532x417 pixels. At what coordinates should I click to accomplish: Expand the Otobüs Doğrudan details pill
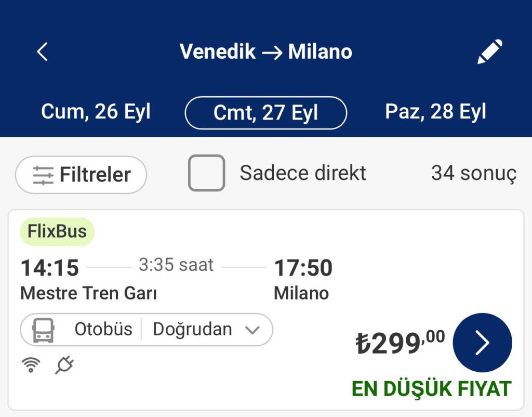[x=147, y=330]
